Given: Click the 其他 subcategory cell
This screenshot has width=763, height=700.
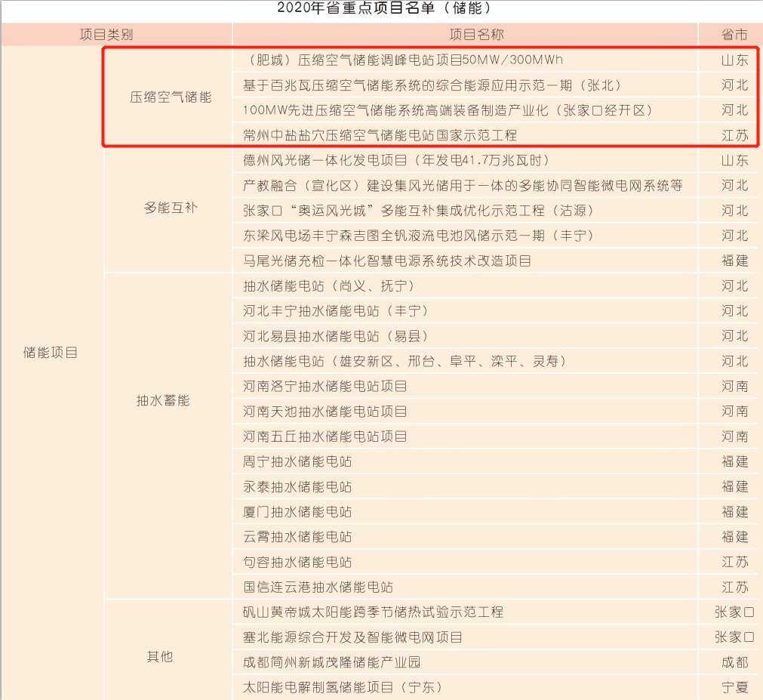Looking at the screenshot, I should (x=160, y=656).
